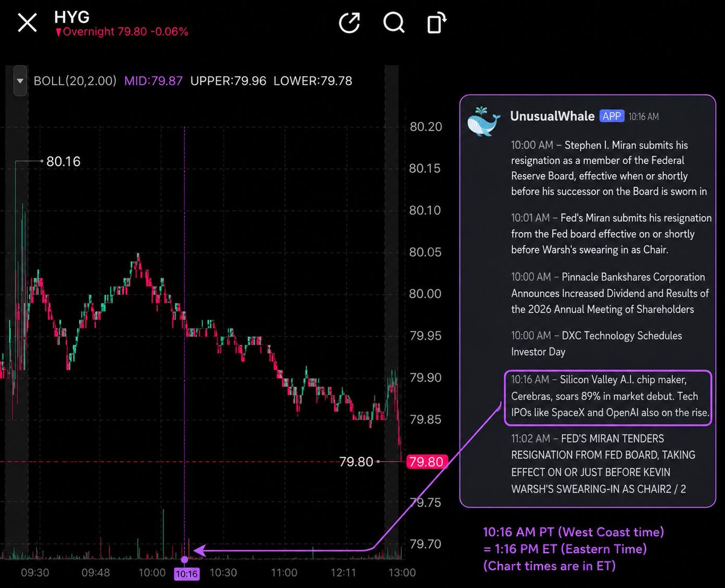
Task: Tap the Overnight 79.80 -0.06% quote line
Action: click(x=121, y=32)
